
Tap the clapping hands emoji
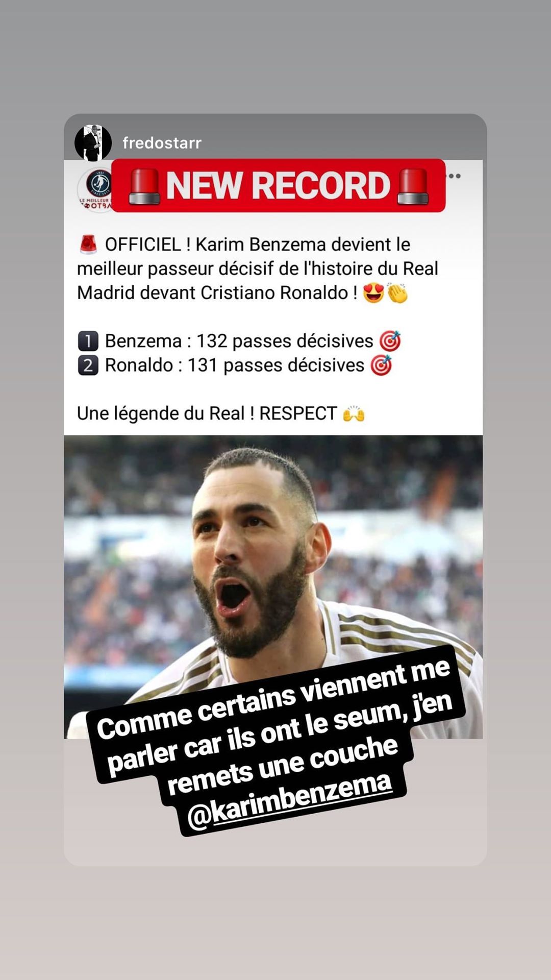pyautogui.click(x=397, y=293)
